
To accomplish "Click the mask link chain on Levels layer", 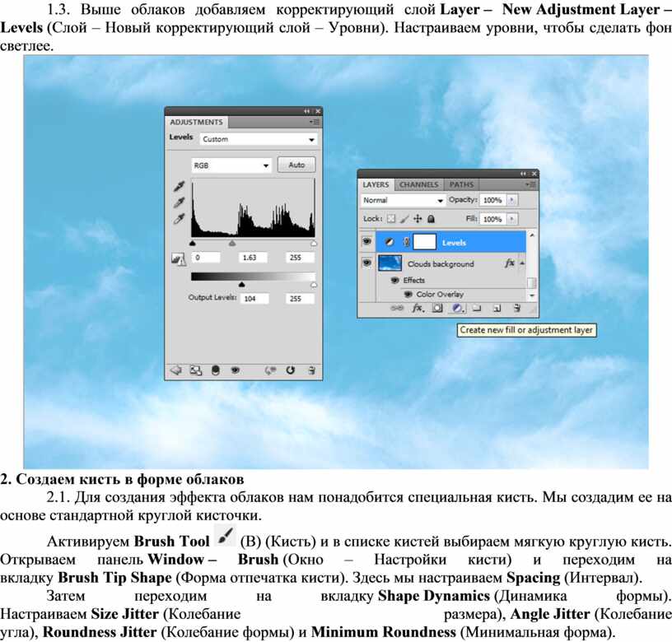I will pos(406,242).
